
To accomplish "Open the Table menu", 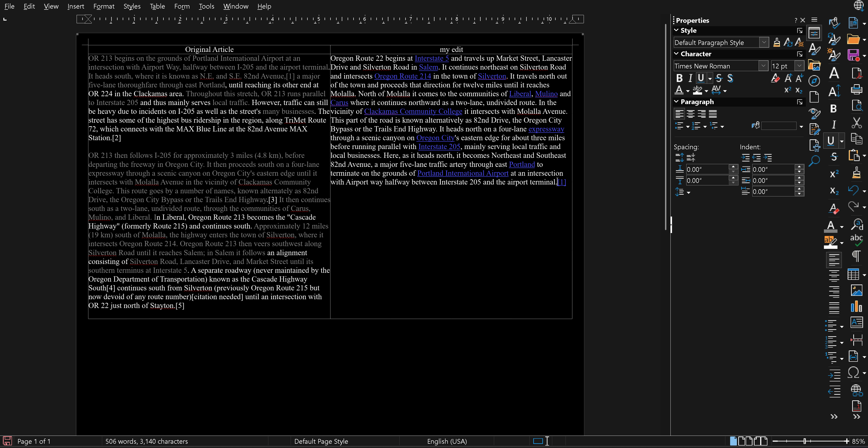I will (157, 6).
